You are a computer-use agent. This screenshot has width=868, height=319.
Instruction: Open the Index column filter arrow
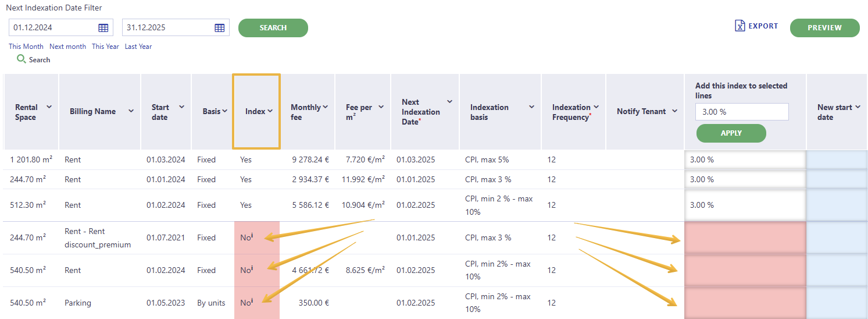270,111
